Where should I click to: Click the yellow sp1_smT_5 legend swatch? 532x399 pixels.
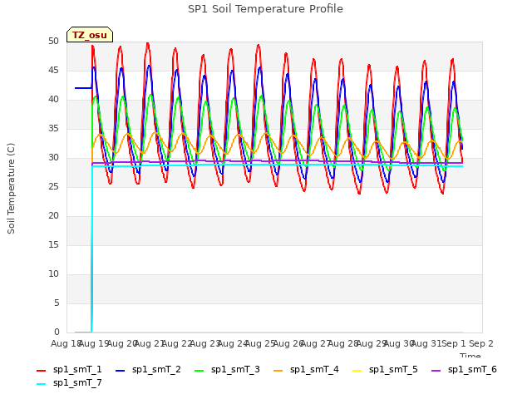[357, 371]
